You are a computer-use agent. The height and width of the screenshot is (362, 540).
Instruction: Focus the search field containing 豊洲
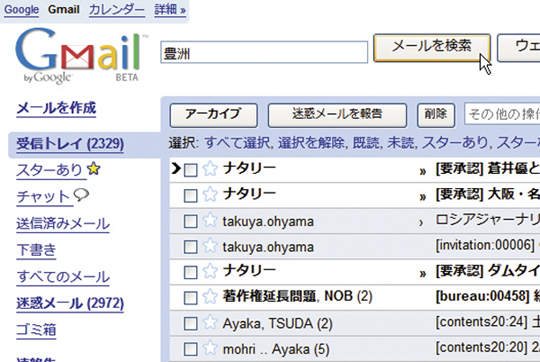point(264,52)
